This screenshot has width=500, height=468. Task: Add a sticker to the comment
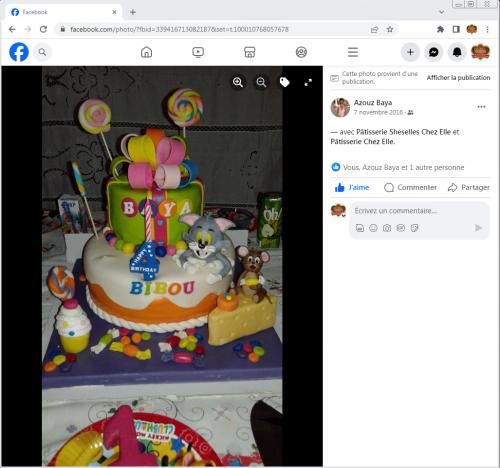[x=414, y=228]
